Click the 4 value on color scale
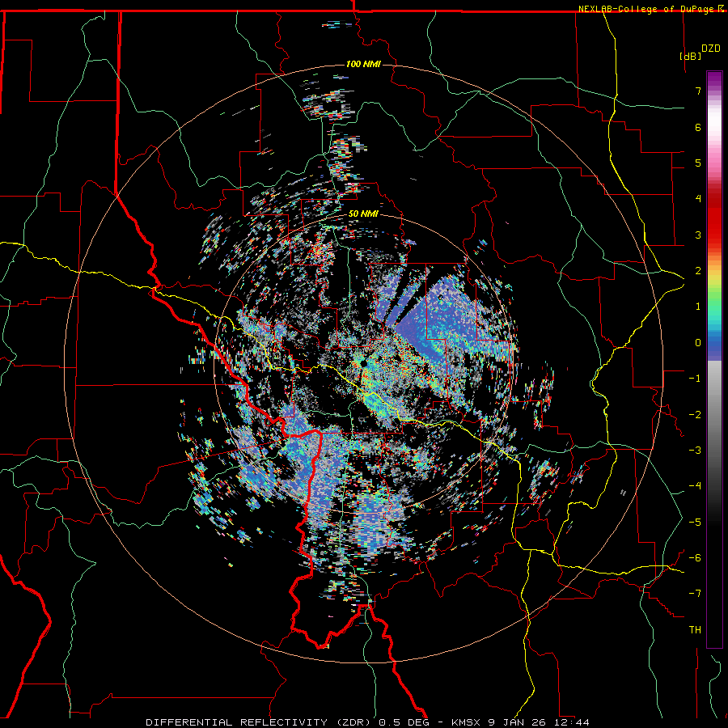Viewport: 728px width, 728px height. pos(698,199)
